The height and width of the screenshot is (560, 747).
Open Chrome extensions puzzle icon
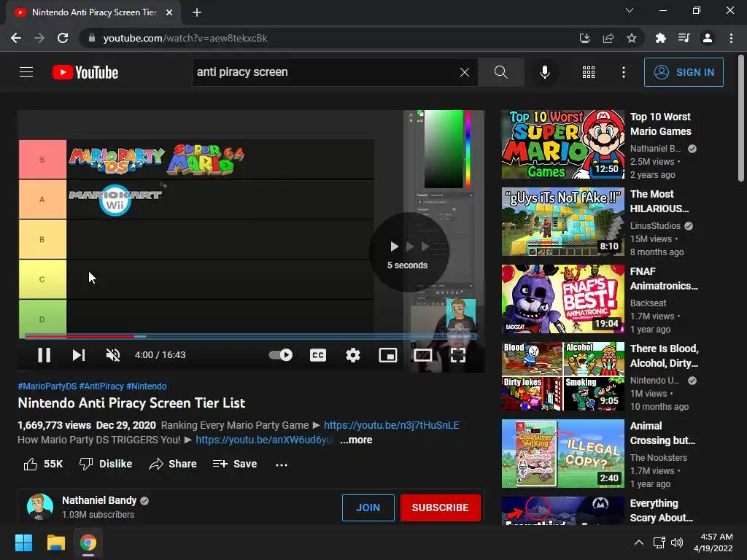[x=660, y=38]
